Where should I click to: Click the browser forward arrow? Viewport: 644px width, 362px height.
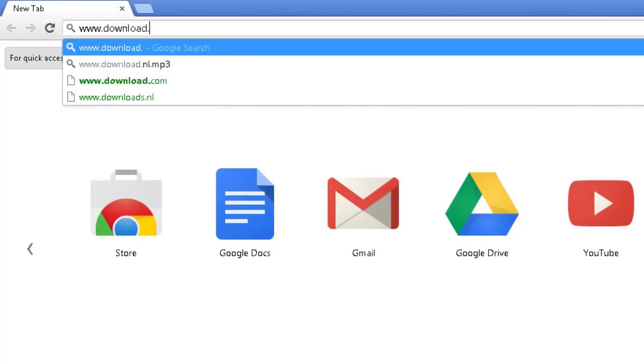pos(31,28)
